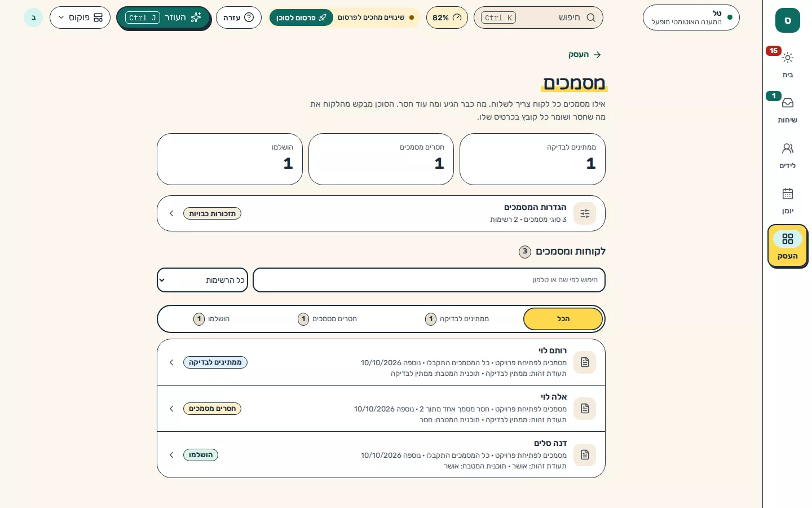Open עזרה help button
Image resolution: width=812 pixels, height=508 pixels.
click(x=239, y=17)
